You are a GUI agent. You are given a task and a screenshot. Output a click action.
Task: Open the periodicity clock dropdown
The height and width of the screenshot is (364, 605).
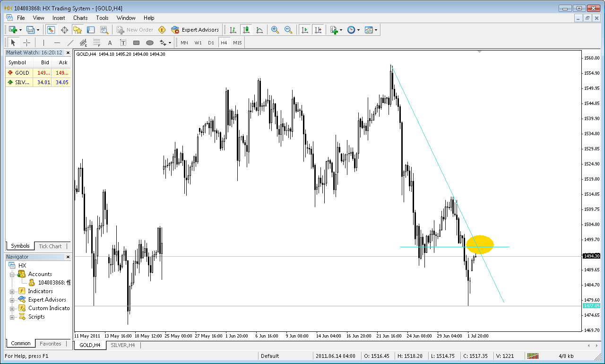coord(354,30)
